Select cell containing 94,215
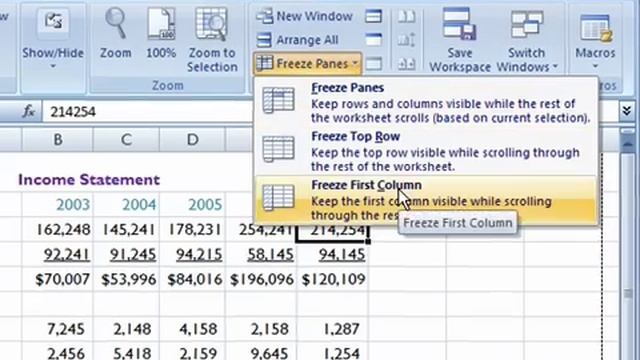640x360 pixels. 192,254
